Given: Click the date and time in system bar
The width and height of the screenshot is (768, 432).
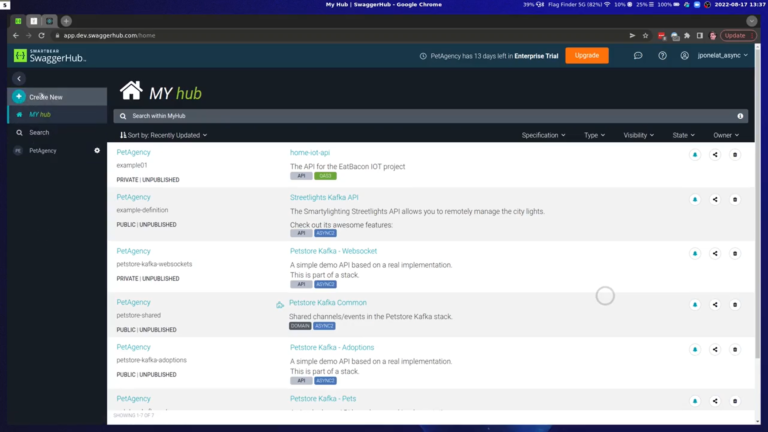Looking at the screenshot, I should [x=739, y=4].
